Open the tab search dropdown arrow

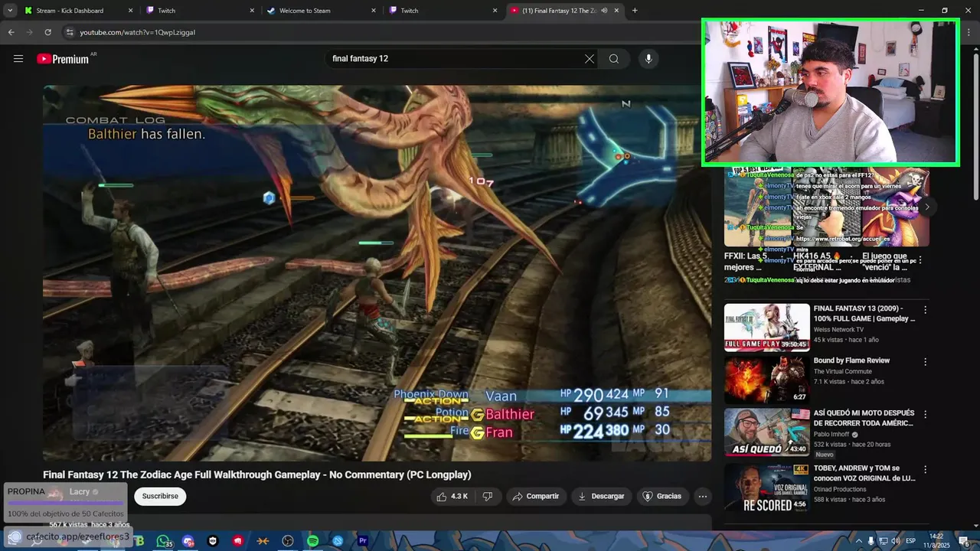pyautogui.click(x=10, y=11)
